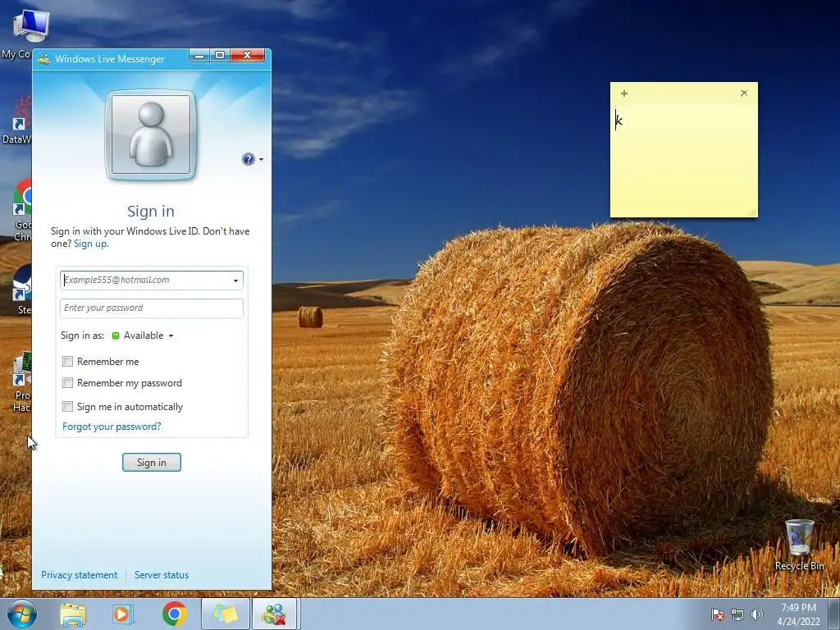Open the taskbar clock showing 7:49 PM
Image resolution: width=840 pixels, height=630 pixels.
(x=798, y=614)
